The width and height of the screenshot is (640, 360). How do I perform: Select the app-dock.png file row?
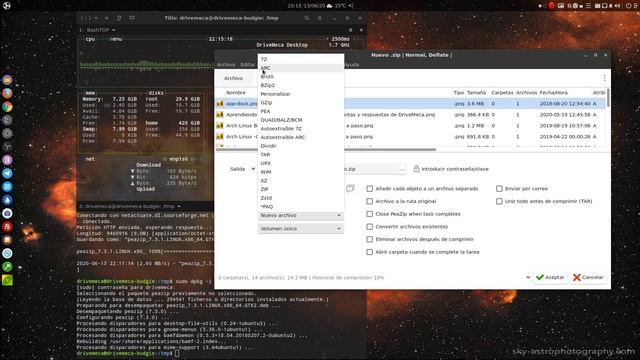(411, 104)
